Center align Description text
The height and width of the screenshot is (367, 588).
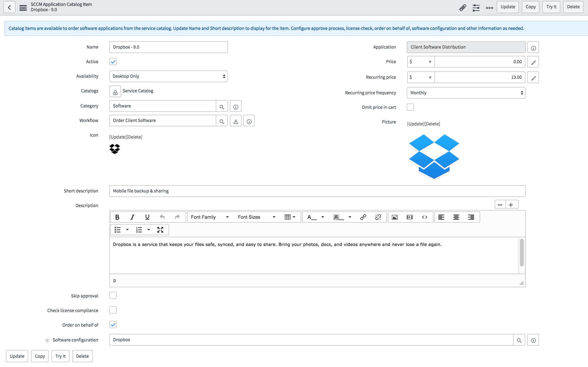coord(456,217)
